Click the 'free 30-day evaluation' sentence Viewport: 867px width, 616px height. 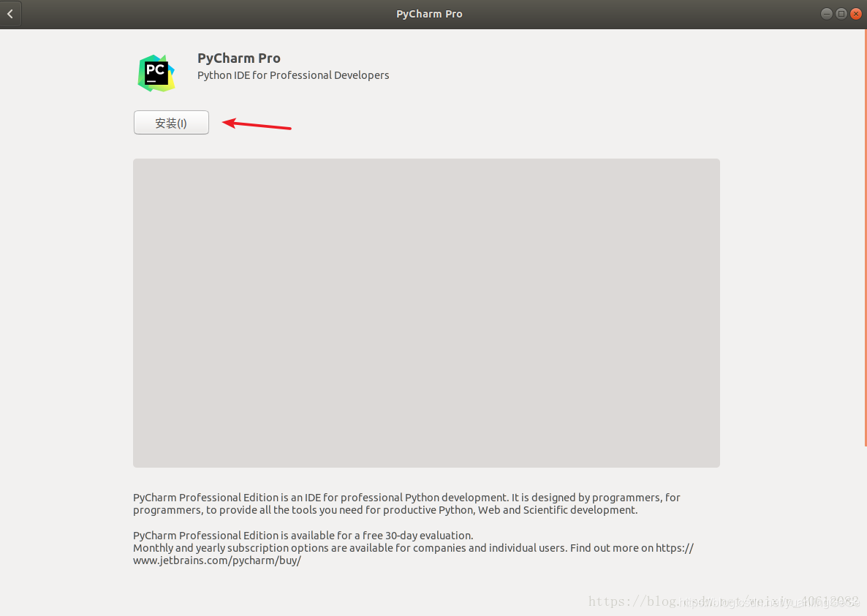pos(303,536)
